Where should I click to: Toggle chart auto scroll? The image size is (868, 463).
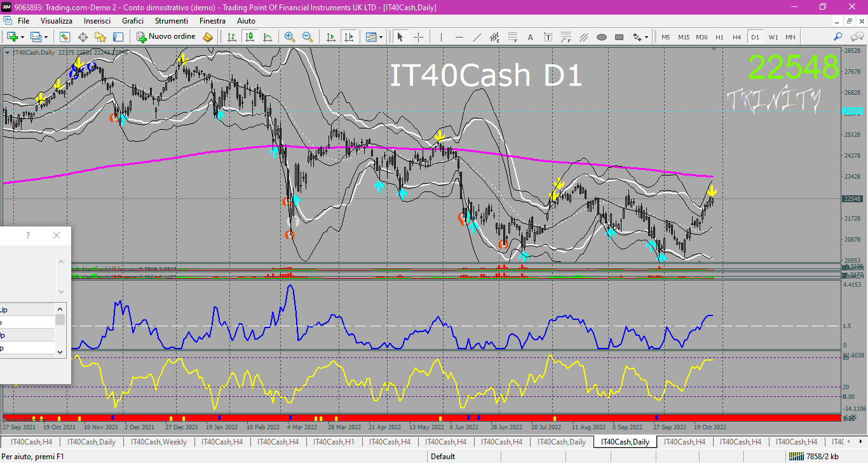pos(330,37)
